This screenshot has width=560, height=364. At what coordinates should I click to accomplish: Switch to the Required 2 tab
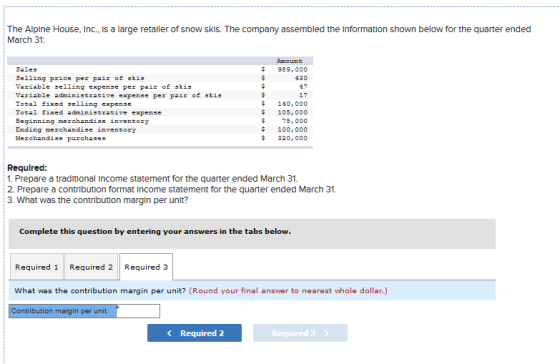click(91, 267)
